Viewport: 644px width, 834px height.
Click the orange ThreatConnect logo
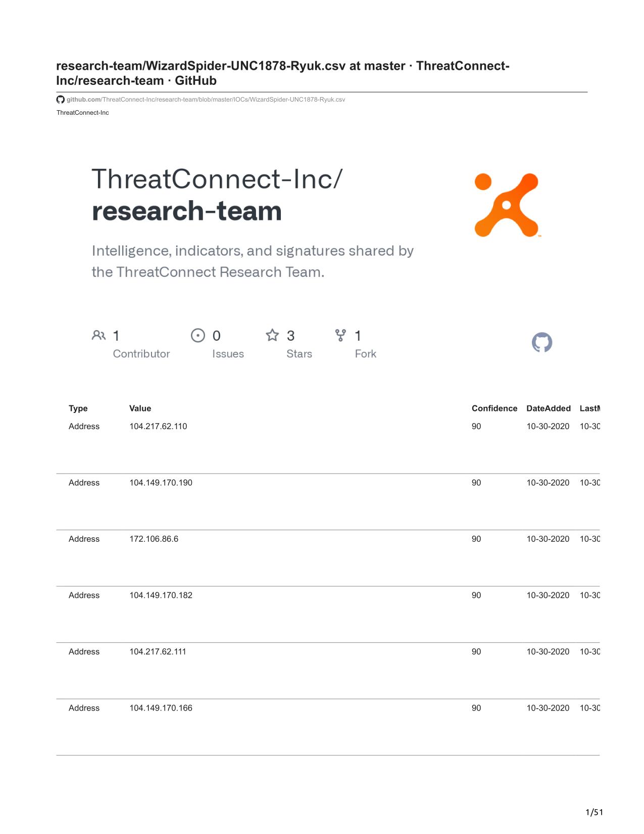coord(507,205)
